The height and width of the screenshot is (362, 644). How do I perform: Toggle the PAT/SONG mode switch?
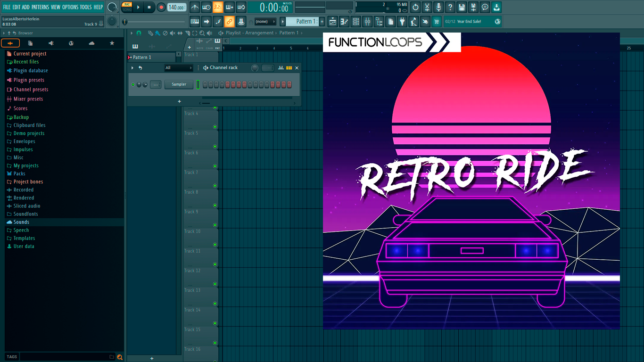click(127, 7)
